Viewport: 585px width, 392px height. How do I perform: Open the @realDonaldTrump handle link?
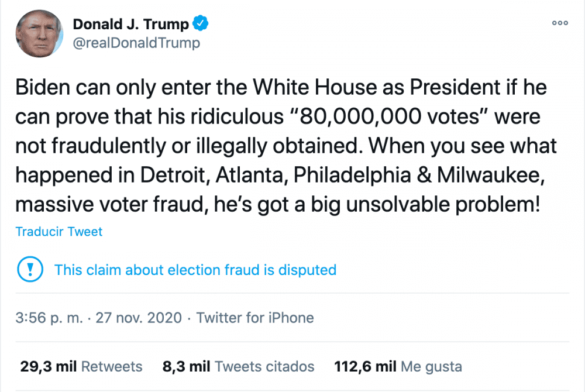[136, 43]
